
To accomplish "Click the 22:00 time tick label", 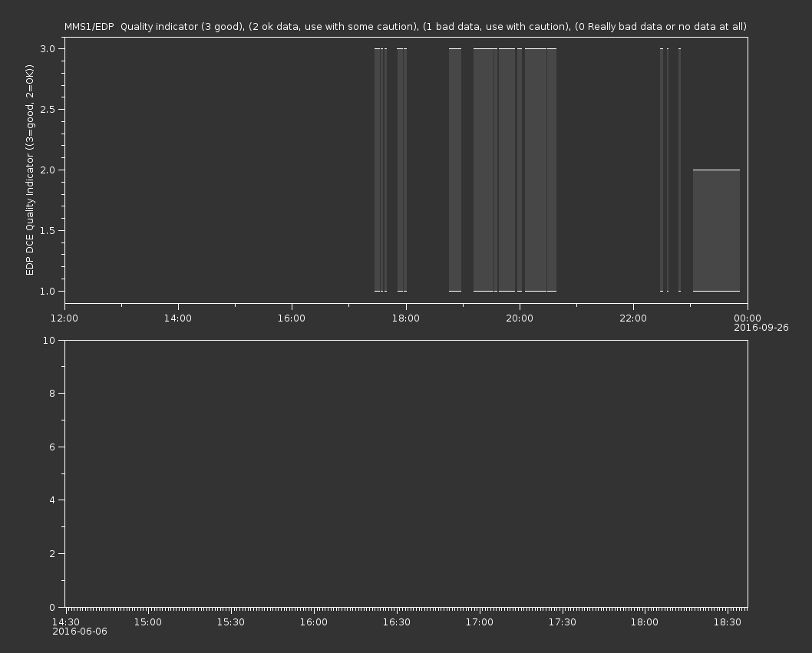I will (x=633, y=318).
